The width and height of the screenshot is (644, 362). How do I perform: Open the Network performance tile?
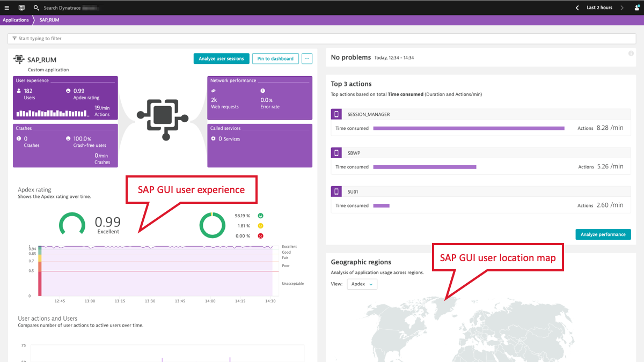click(x=260, y=98)
